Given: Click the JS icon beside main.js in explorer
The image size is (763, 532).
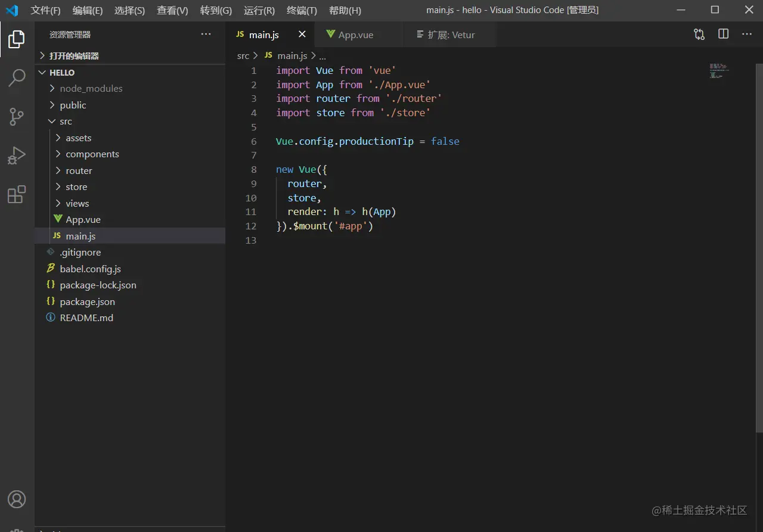Looking at the screenshot, I should [x=57, y=236].
